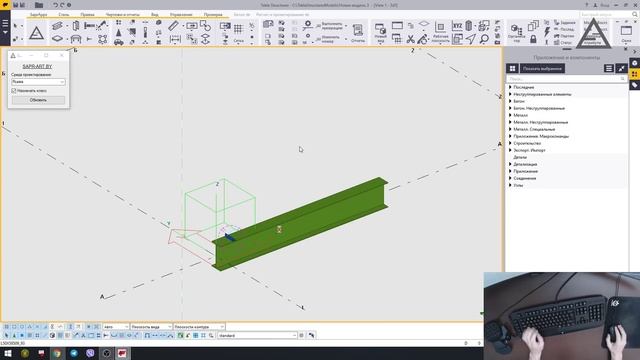Expand the 'Экспорт. Импорт' tree group

point(510,150)
